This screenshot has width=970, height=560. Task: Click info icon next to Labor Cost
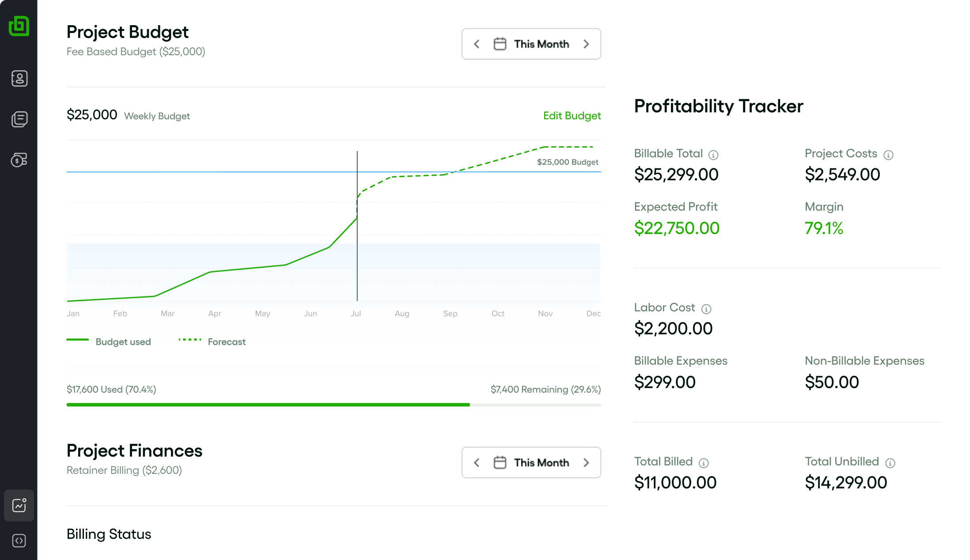[x=706, y=309]
